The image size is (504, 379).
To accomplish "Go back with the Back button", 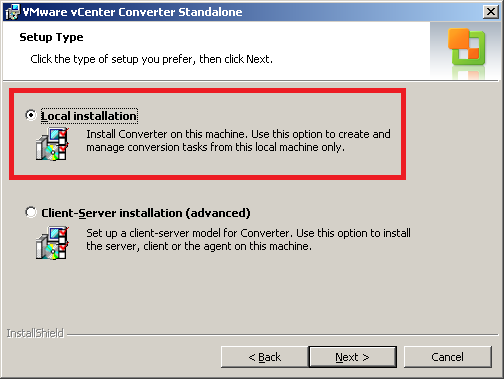I will coord(265,357).
